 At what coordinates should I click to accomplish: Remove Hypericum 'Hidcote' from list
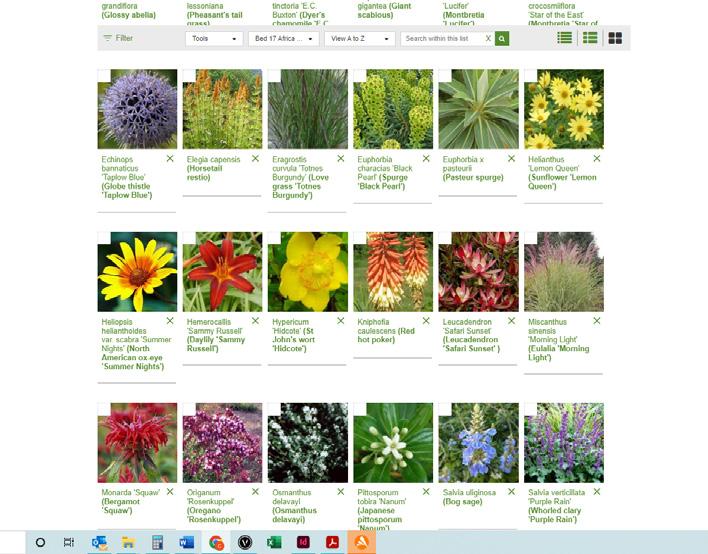[x=340, y=321]
